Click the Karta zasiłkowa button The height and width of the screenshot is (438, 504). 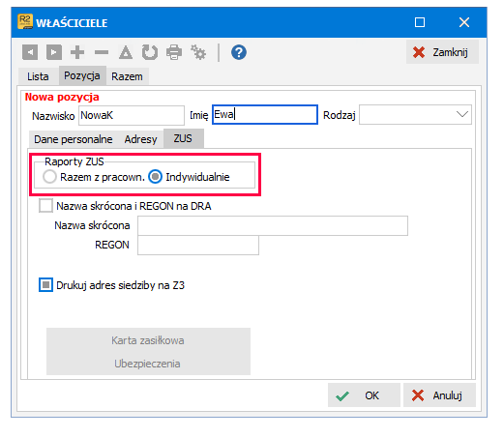148,340
